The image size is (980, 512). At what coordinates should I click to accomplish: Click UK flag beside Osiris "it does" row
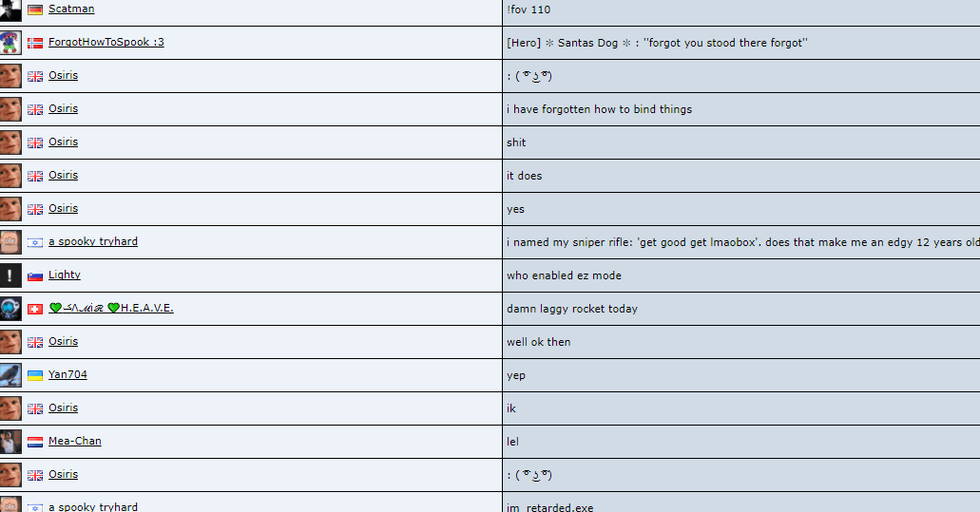click(x=35, y=176)
